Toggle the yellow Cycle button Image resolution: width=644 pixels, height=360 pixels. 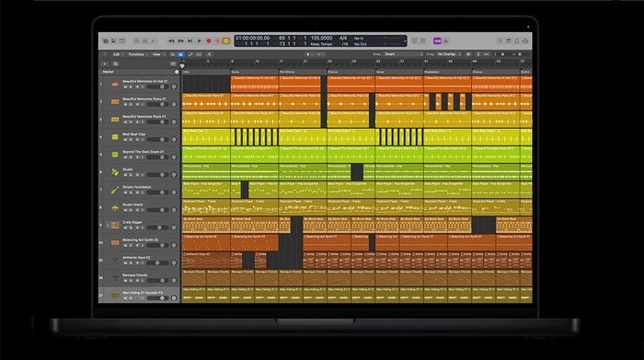click(226, 41)
